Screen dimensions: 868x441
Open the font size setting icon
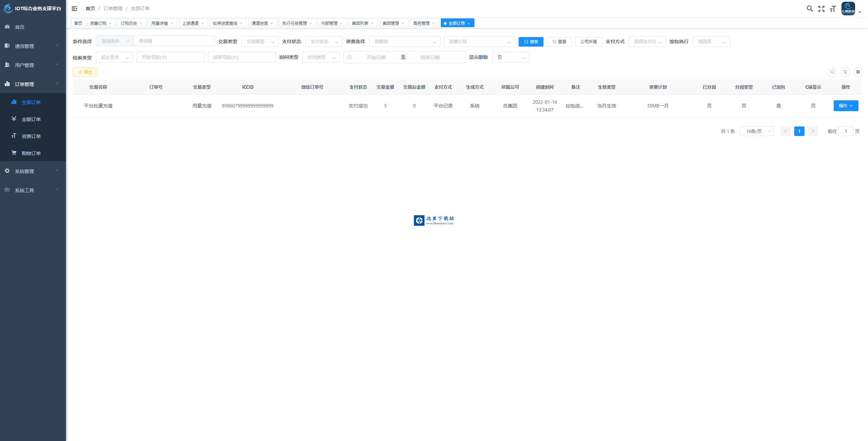tap(832, 9)
